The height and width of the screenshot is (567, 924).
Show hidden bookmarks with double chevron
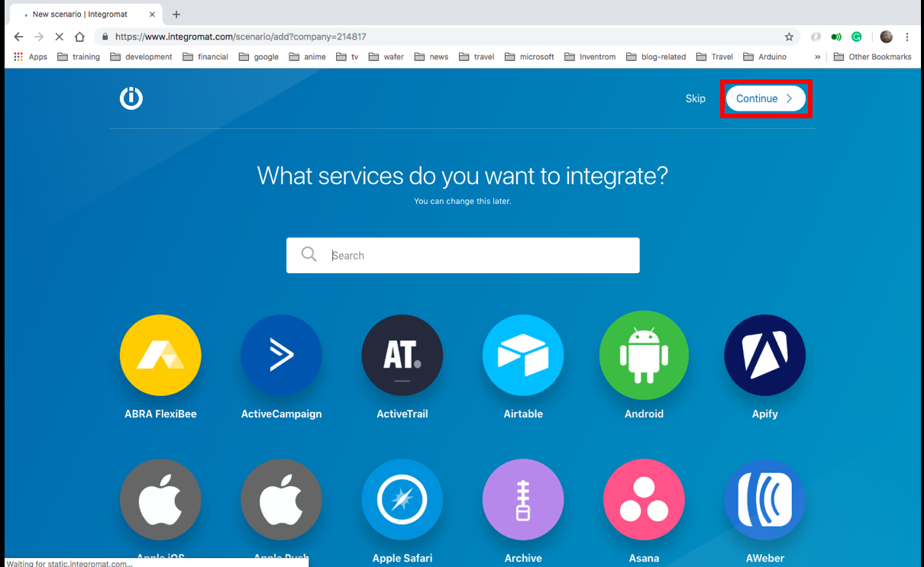point(817,56)
